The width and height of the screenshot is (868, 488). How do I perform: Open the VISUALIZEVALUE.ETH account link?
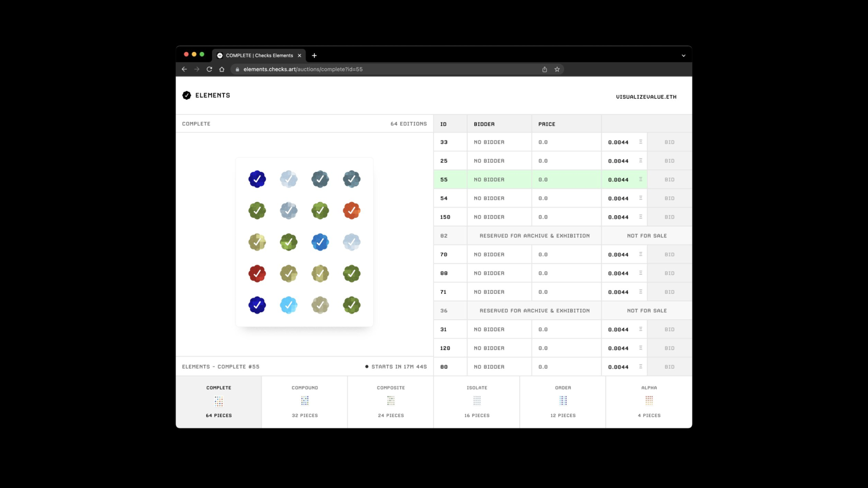tap(646, 97)
